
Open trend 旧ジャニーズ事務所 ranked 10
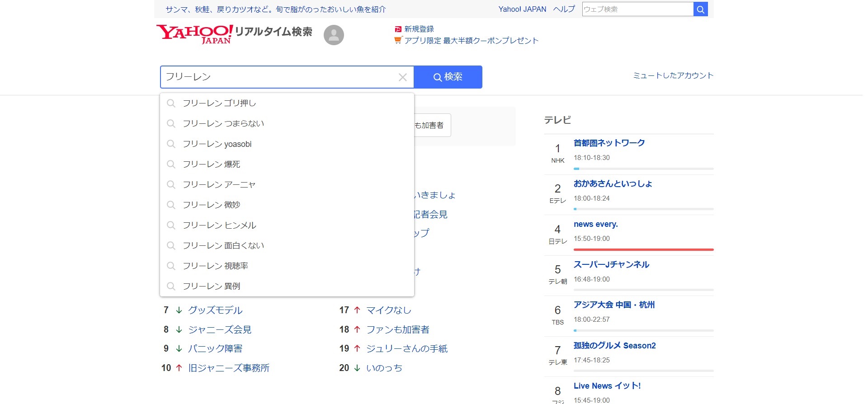pos(229,368)
